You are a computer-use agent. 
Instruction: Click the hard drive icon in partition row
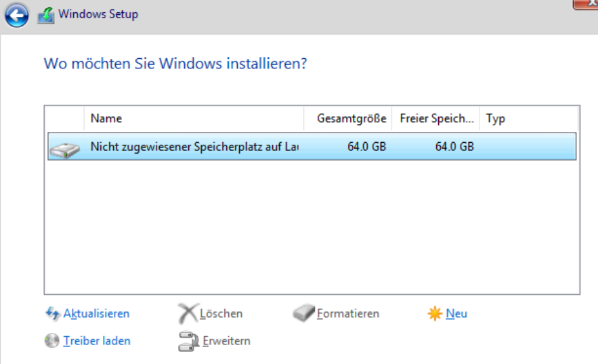(65, 150)
